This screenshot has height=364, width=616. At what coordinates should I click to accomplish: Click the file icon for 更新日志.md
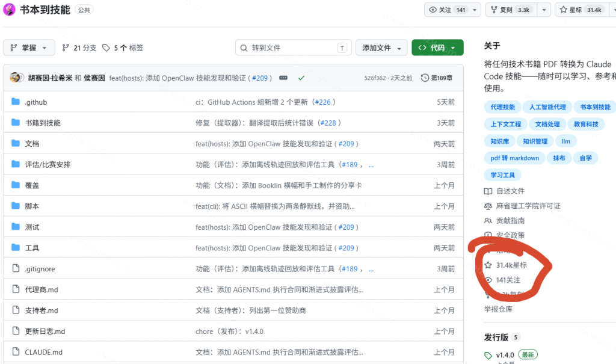pyautogui.click(x=16, y=330)
